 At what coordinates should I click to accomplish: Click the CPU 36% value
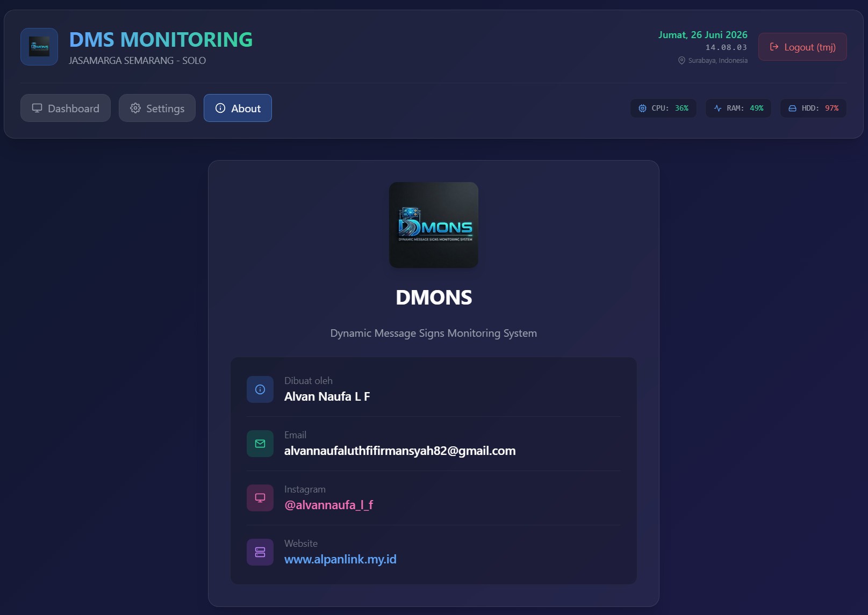tap(682, 108)
